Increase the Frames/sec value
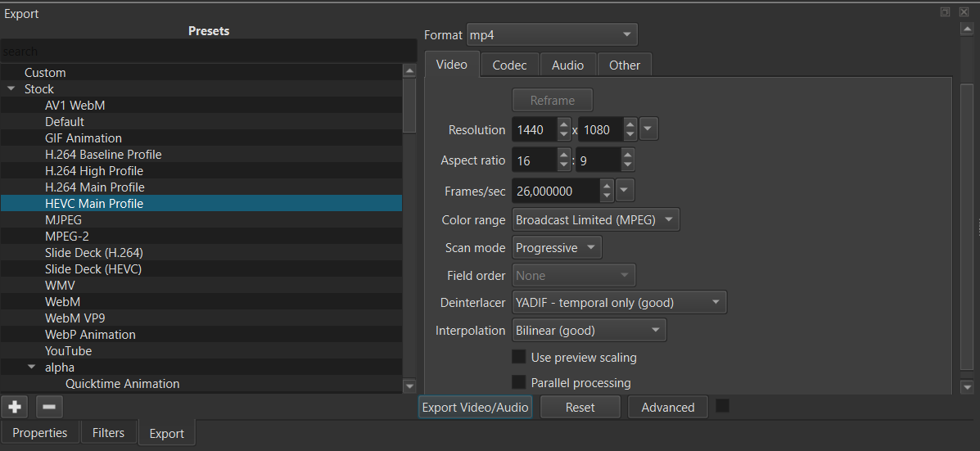Viewport: 980px width, 451px height. click(x=606, y=187)
